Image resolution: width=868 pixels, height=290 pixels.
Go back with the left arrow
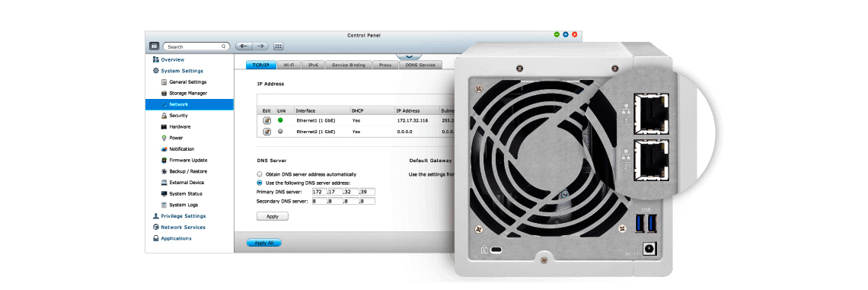[244, 46]
